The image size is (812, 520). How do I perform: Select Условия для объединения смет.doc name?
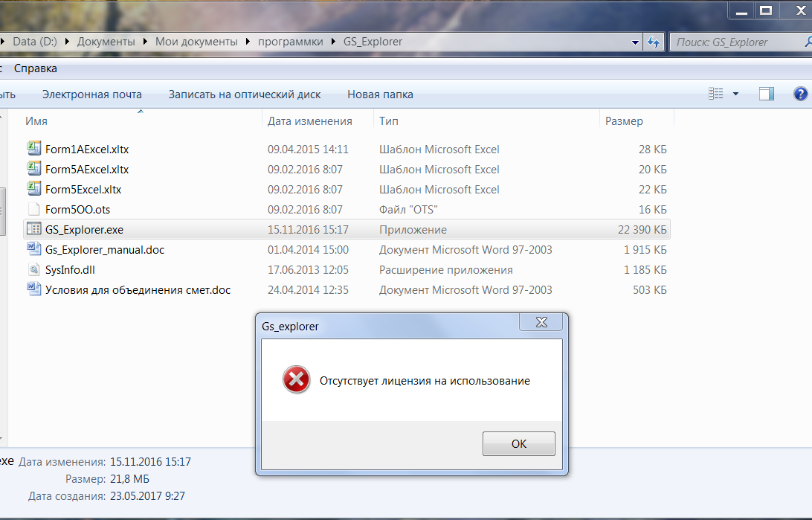pos(138,290)
